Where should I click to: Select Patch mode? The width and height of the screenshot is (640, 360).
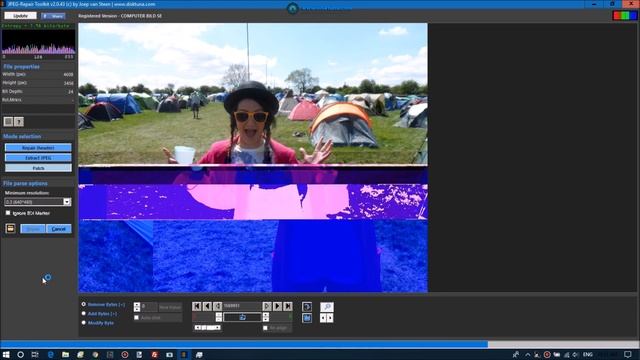[x=38, y=168]
